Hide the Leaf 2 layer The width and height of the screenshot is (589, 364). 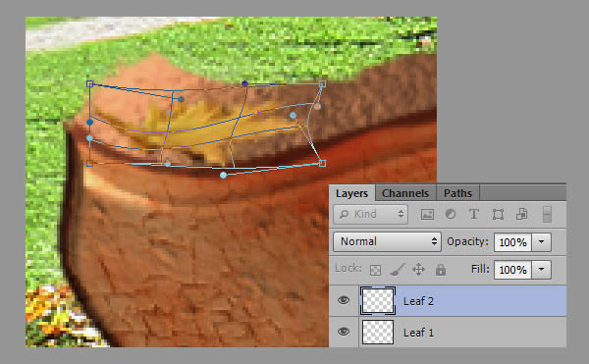344,300
